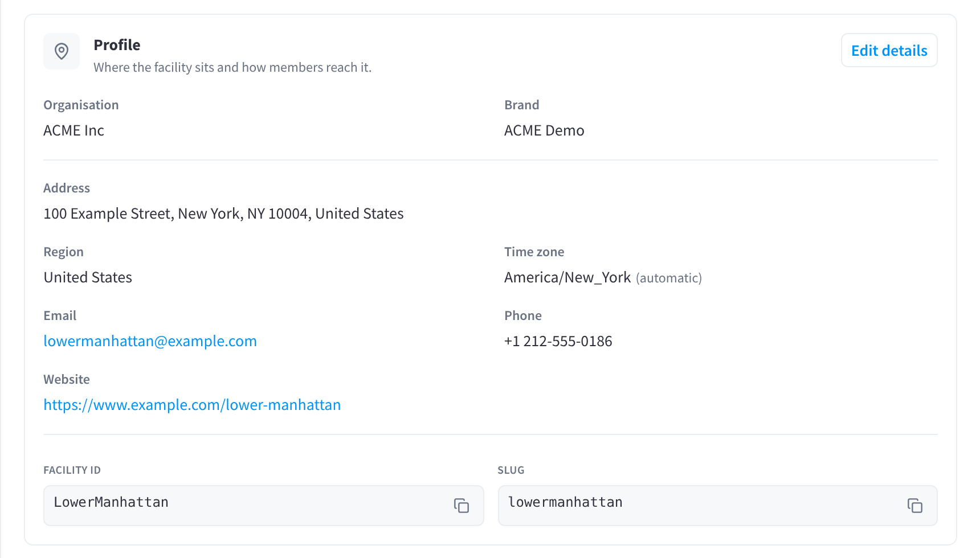Click the ACME Demo brand value
980x558 pixels.
tap(544, 130)
